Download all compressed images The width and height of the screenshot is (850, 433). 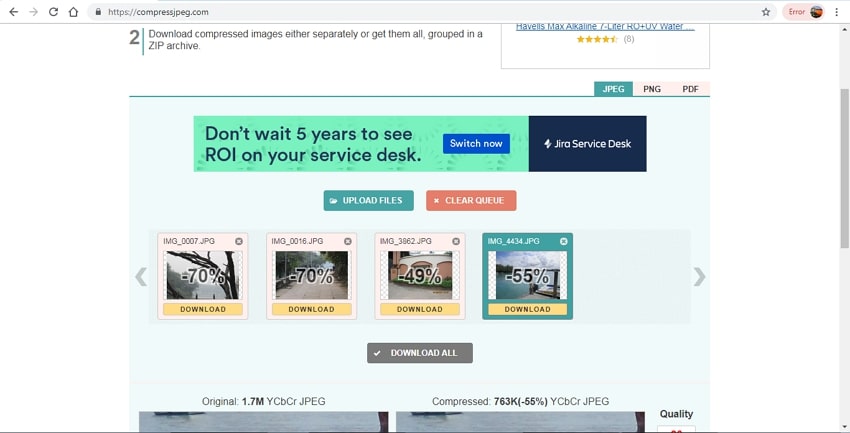click(420, 353)
